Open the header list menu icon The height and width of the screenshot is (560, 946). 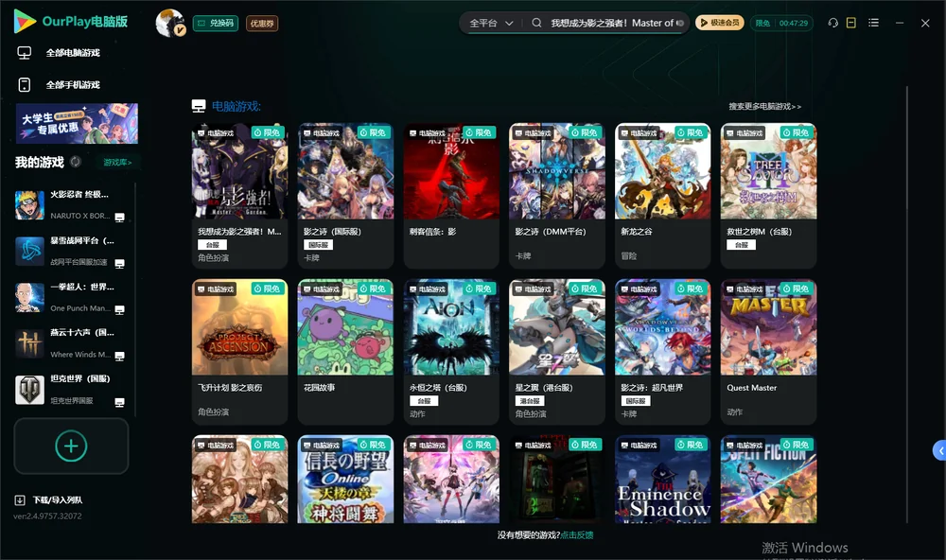[873, 23]
